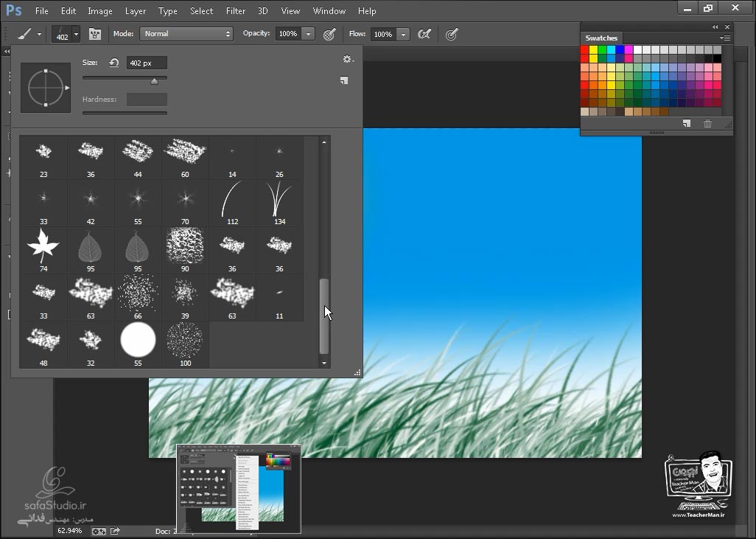Select the wide chalk brush 60

[x=185, y=156]
